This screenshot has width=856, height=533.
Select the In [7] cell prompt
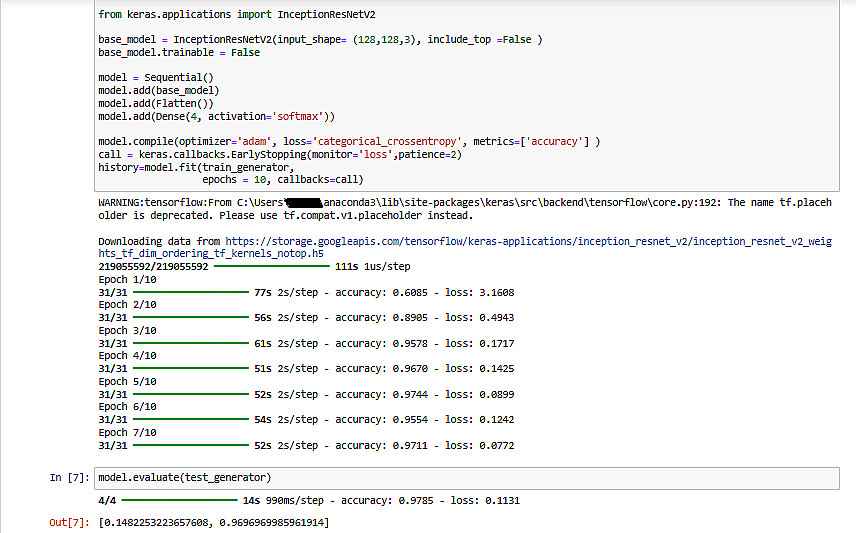coord(69,478)
